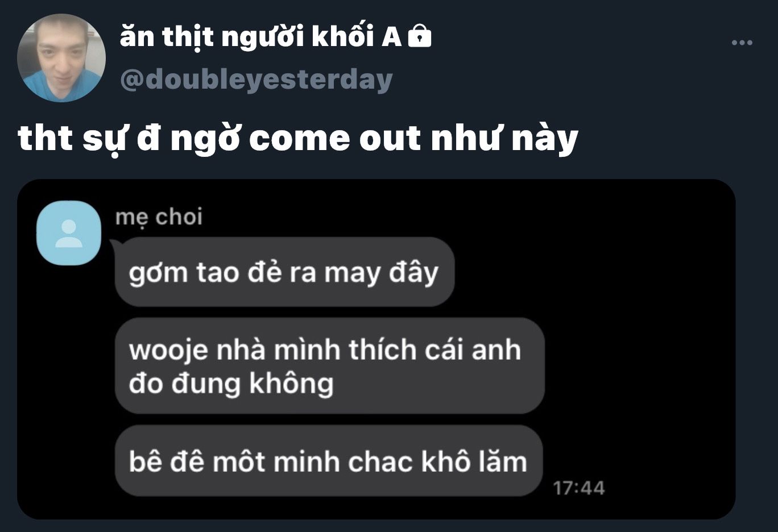Click the 17:44 message timestamp
The width and height of the screenshot is (778, 532).
point(579,488)
